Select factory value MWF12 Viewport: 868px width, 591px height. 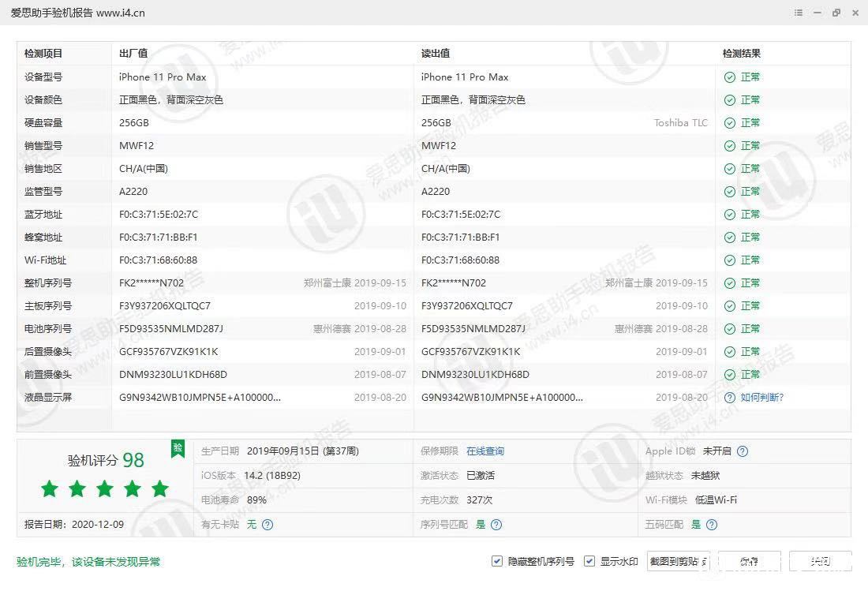pos(137,146)
